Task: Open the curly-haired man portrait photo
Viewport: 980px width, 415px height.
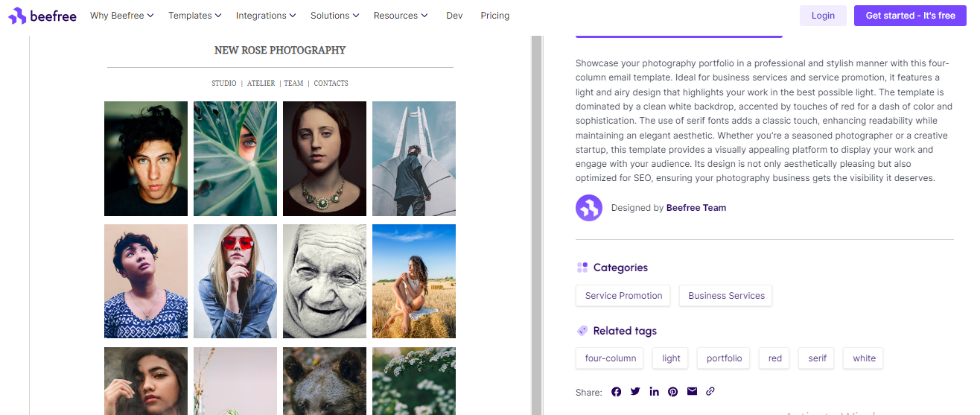Action: coord(146,159)
